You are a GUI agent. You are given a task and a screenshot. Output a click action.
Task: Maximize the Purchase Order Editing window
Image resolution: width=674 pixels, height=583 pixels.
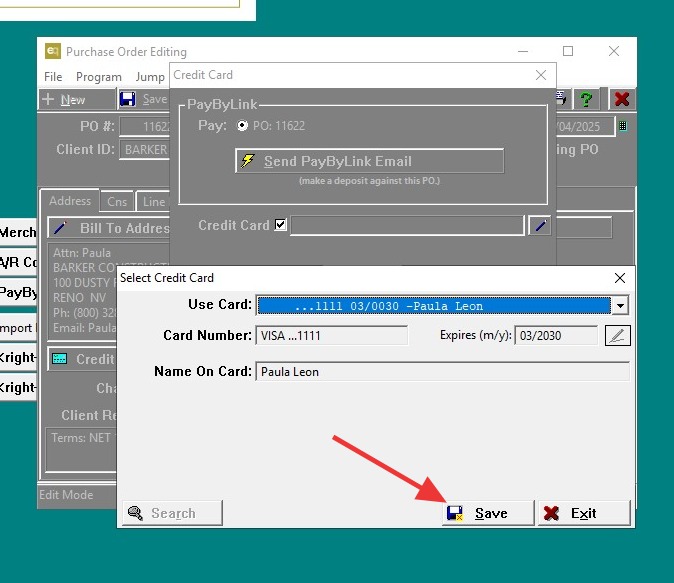point(568,51)
